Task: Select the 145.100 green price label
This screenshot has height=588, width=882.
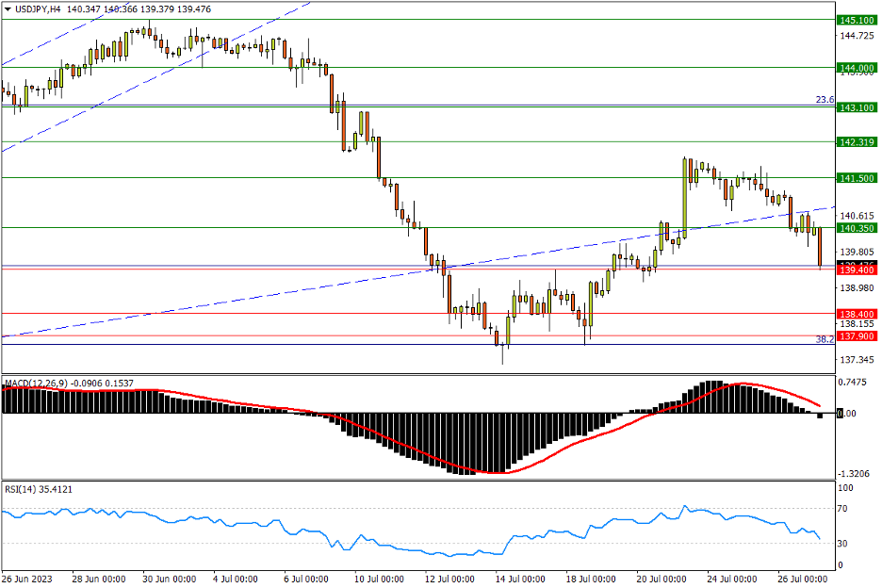Action: (857, 20)
